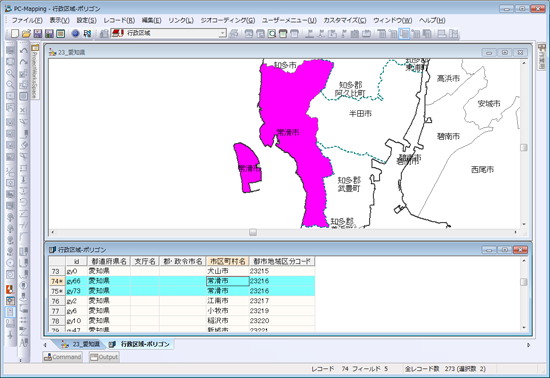
Task: Open the Command panel button
Action: coord(62,357)
